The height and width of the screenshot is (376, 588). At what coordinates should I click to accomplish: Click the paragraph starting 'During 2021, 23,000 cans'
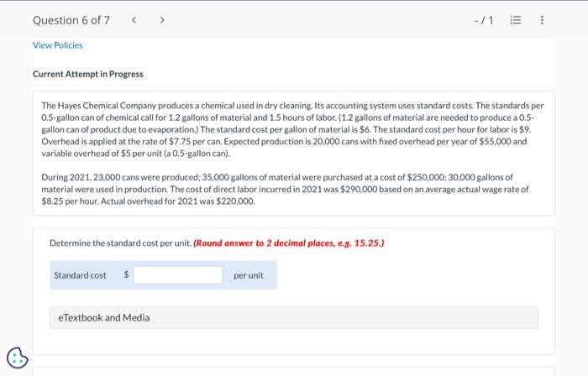pyautogui.click(x=285, y=189)
